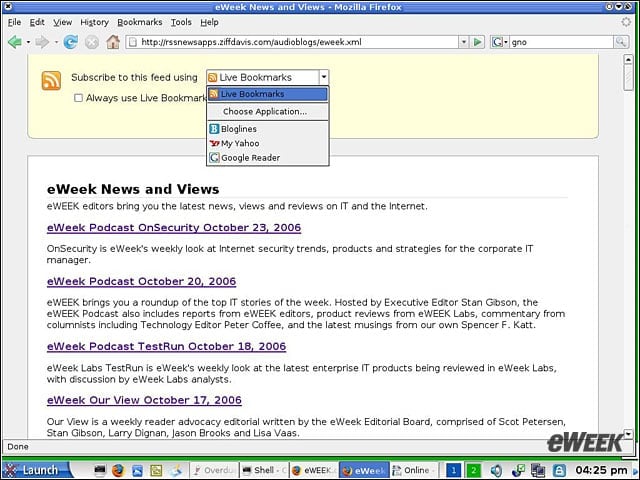Select Google Reader option
This screenshot has width=640, height=480.
[x=268, y=158]
